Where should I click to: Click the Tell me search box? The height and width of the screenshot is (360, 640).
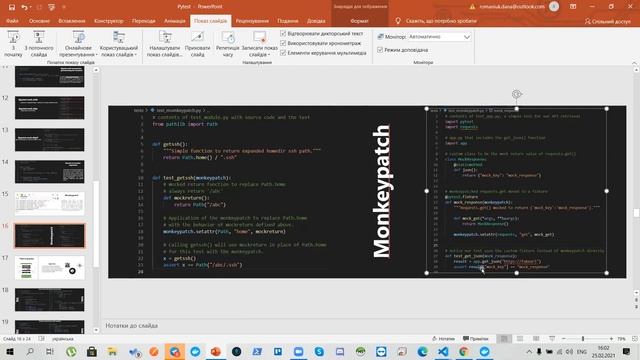441,21
